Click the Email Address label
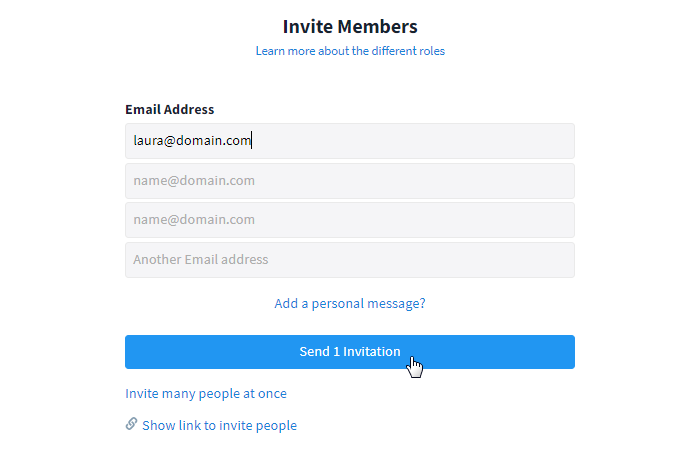The image size is (700, 454). [170, 110]
